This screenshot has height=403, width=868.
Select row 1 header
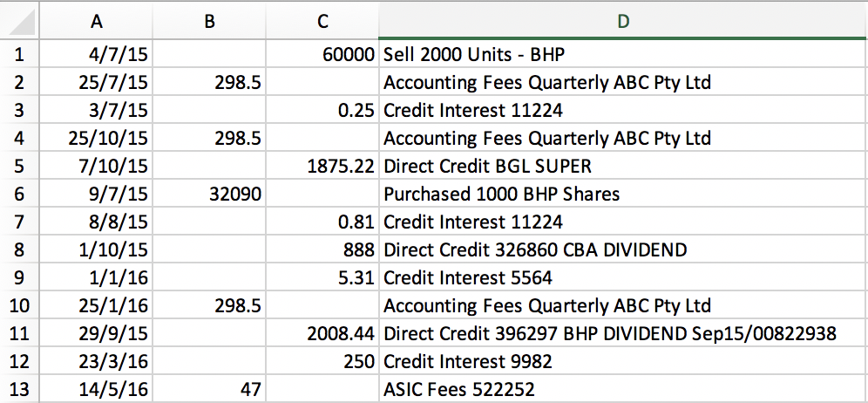pos(21,55)
